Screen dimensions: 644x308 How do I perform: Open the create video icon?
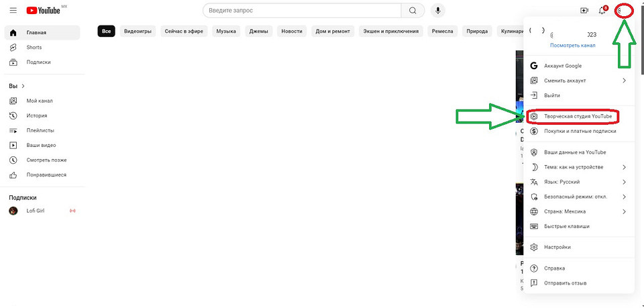(584, 11)
